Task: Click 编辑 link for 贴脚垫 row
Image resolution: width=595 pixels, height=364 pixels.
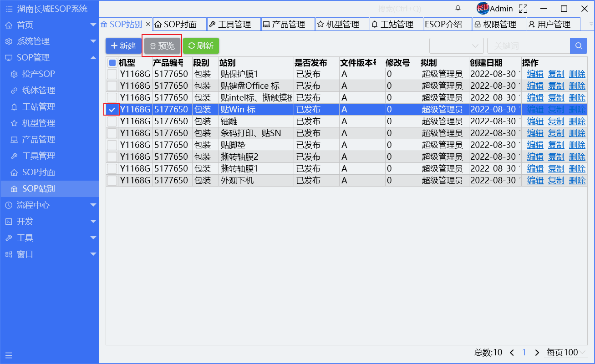Action: click(535, 145)
